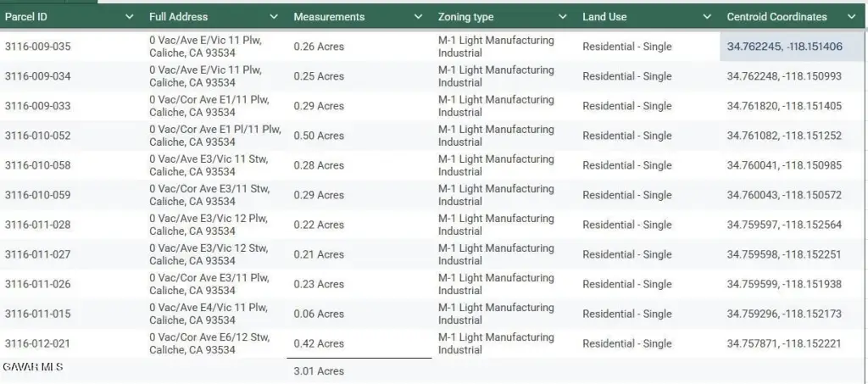Open the Parcel ID column dropdown arrow
The width and height of the screenshot is (868, 384).
pyautogui.click(x=130, y=17)
